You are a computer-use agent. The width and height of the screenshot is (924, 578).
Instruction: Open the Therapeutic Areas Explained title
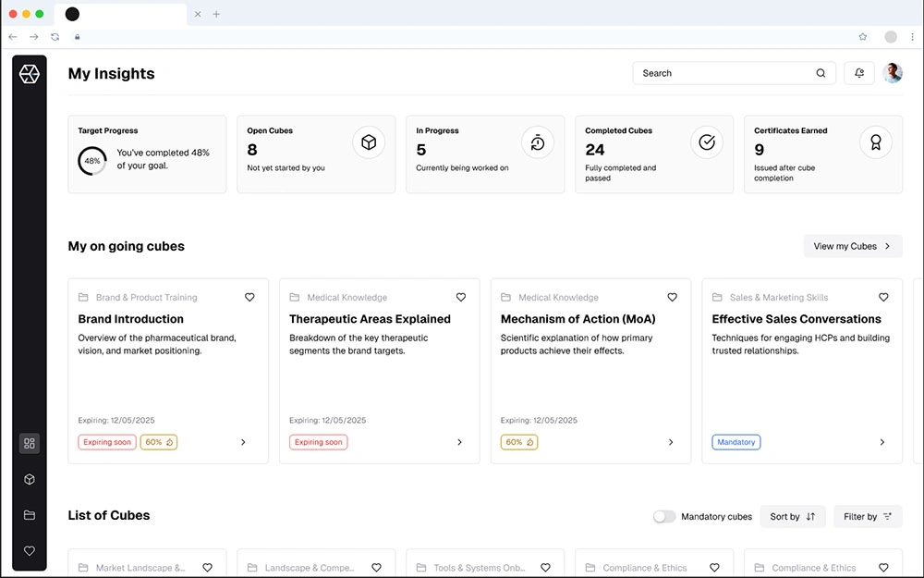click(x=371, y=319)
